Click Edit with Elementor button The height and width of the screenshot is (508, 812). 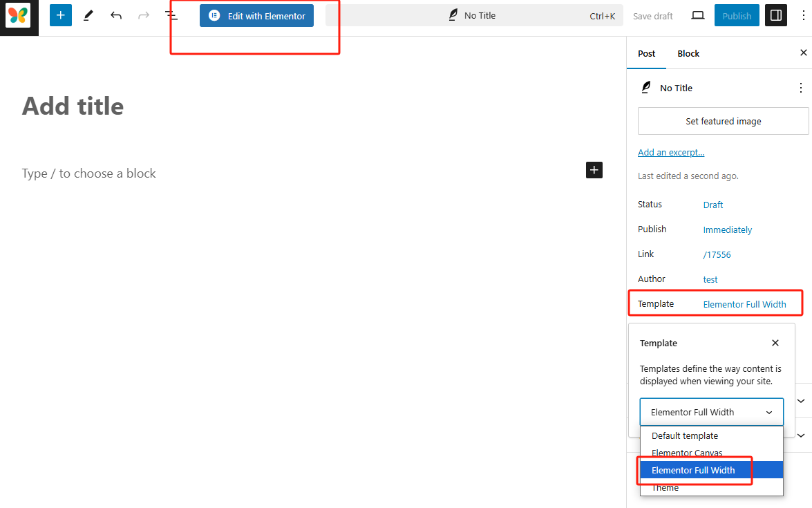pos(256,16)
